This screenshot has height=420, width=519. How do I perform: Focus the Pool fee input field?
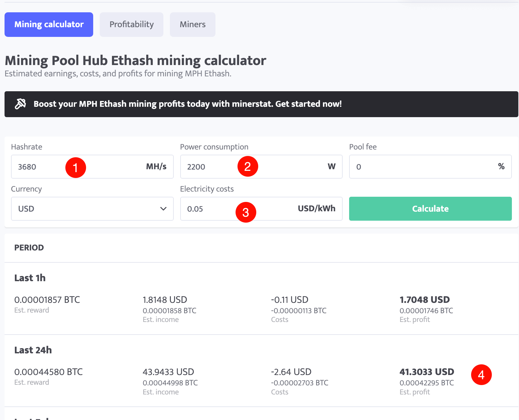[430, 167]
